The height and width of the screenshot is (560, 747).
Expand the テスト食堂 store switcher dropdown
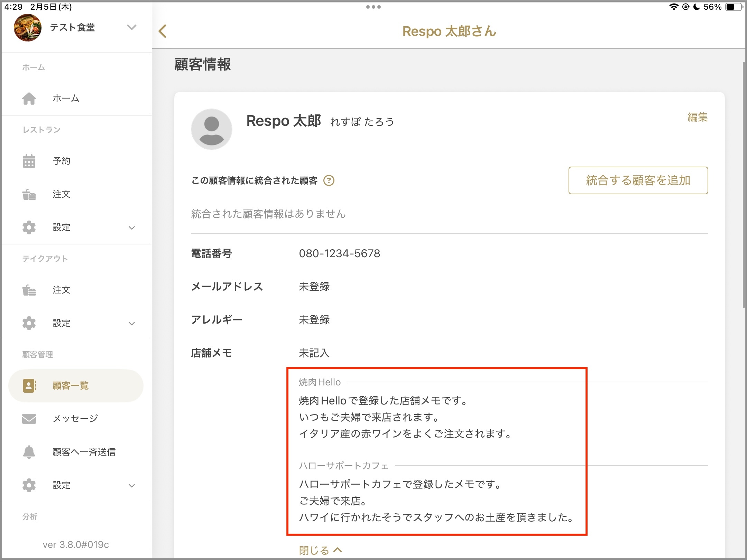click(x=131, y=27)
